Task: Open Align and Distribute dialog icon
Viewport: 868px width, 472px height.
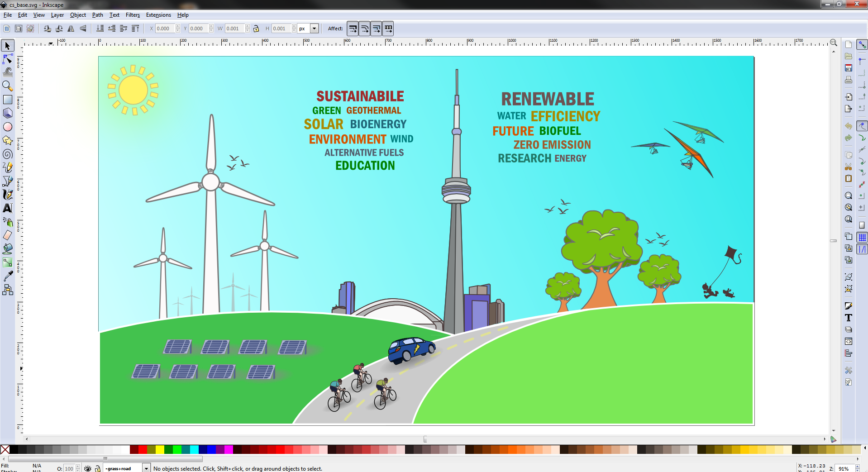Action: (x=849, y=353)
